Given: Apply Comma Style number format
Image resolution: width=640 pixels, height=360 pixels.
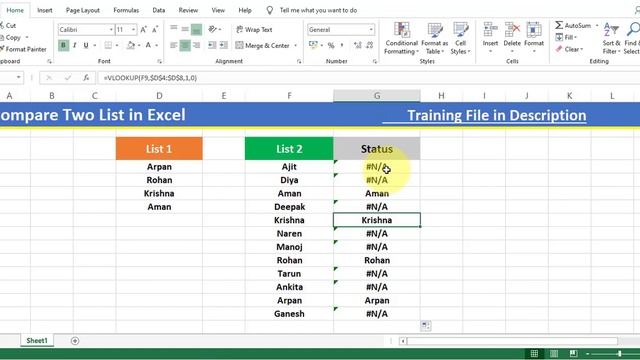Looking at the screenshot, I should coord(342,45).
